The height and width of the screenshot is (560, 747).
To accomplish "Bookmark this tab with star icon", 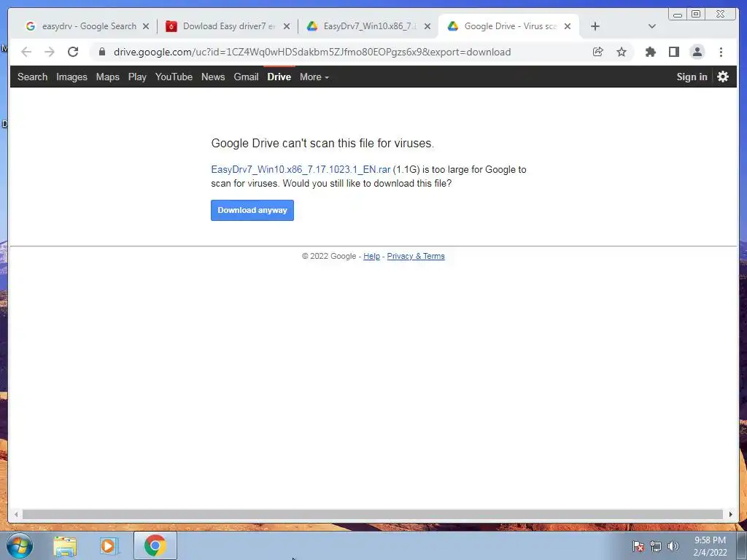I will coord(622,52).
